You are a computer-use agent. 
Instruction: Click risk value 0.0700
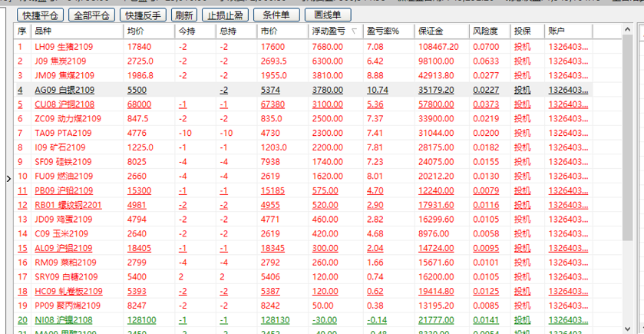(486, 47)
